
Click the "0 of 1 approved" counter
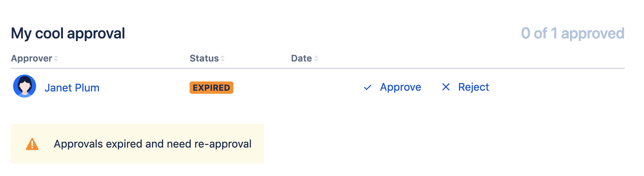point(572,33)
